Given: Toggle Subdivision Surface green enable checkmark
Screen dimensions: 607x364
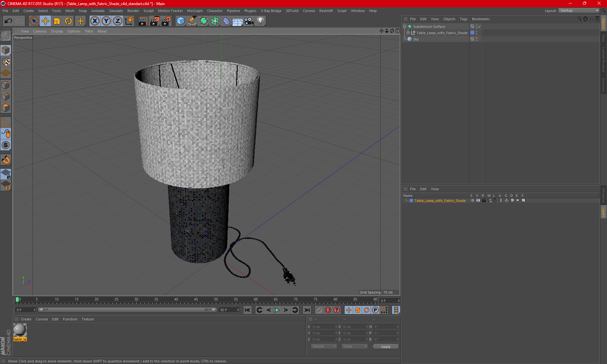Looking at the screenshot, I should (480, 27).
